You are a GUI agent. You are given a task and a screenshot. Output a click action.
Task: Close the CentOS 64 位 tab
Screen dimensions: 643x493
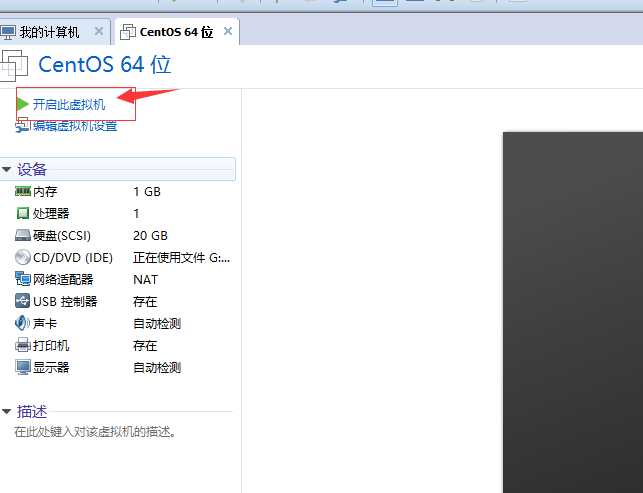228,31
